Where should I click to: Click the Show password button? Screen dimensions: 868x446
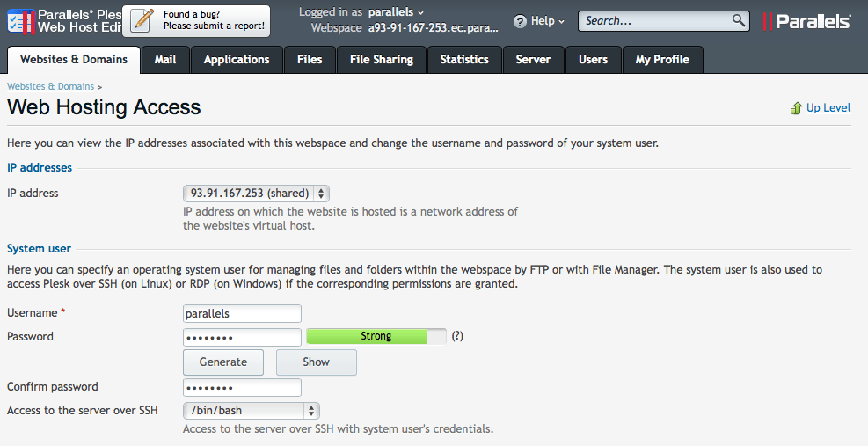tap(316, 362)
